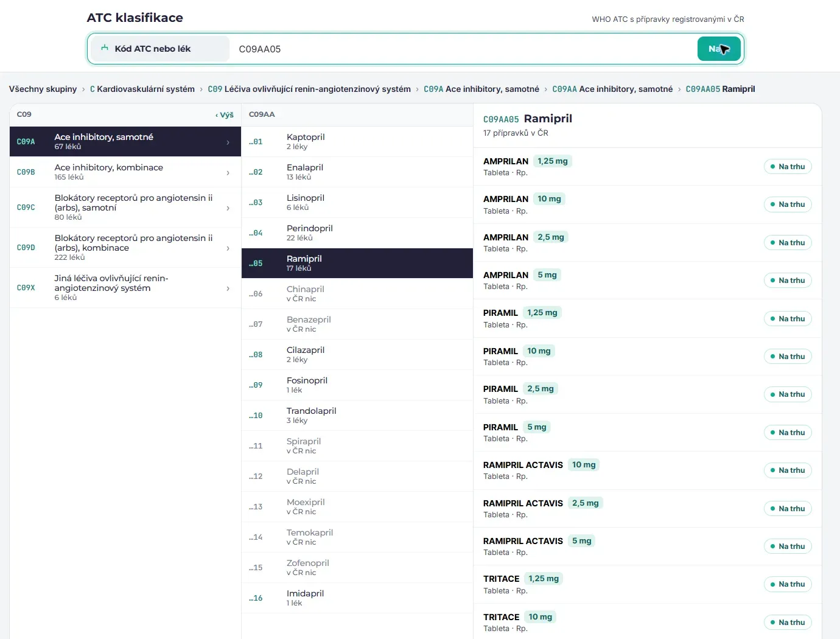This screenshot has width=840, height=639.
Task: Select the Benazepril row
Action: point(357,324)
